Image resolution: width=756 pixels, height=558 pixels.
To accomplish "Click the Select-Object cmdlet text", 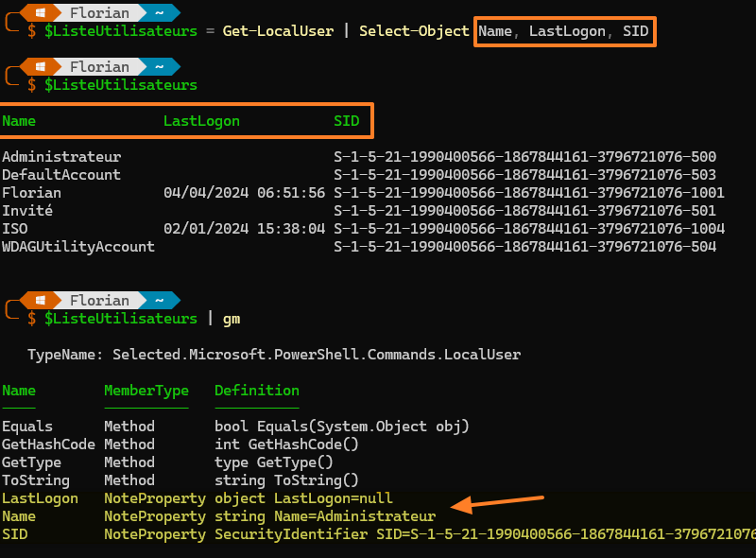I will (414, 31).
